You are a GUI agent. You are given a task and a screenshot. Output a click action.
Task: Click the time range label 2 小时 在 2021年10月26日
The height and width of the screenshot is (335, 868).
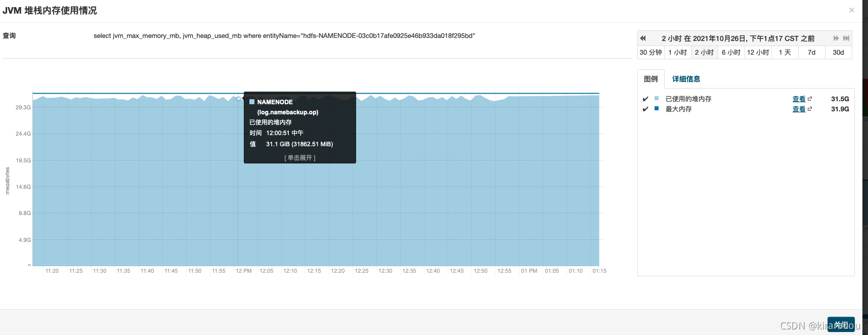point(738,38)
